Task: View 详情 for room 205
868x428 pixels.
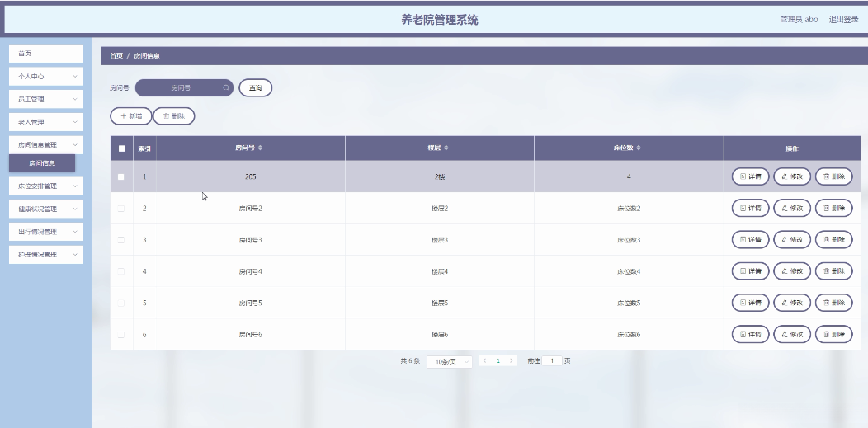Action: (751, 177)
